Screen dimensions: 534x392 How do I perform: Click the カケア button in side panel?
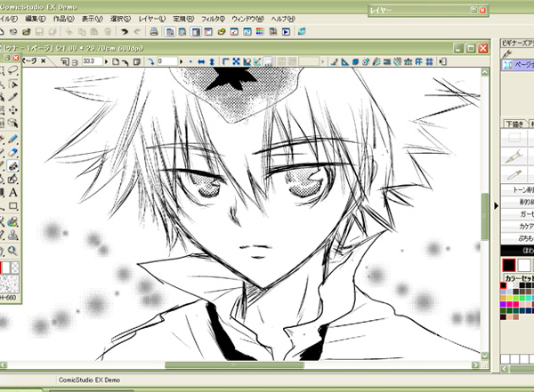pyautogui.click(x=518, y=226)
